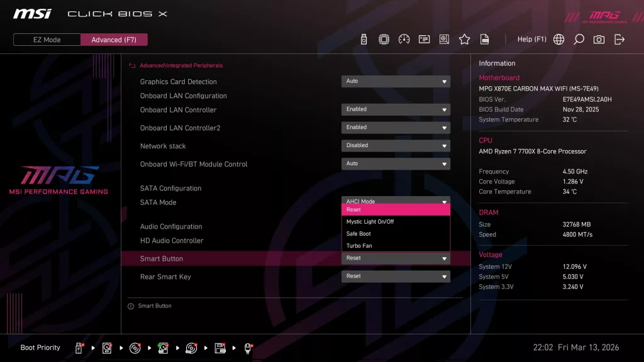This screenshot has height=362, width=644.
Task: Open the search magnifier icon
Action: 579,39
